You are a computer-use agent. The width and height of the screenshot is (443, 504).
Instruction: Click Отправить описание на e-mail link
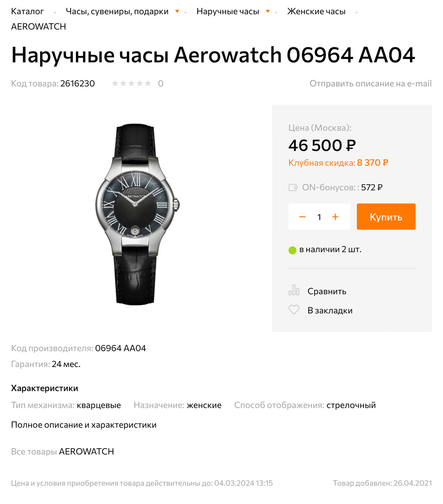371,83
